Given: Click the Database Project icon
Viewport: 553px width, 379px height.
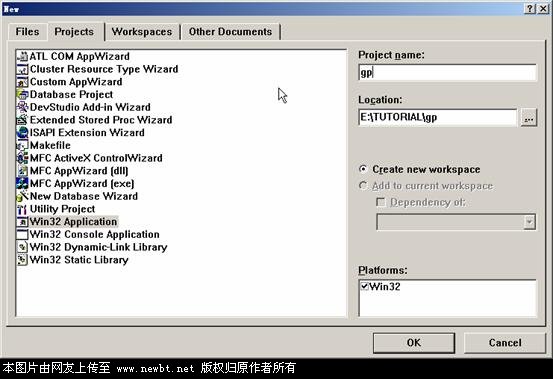Looking at the screenshot, I should [x=22, y=94].
